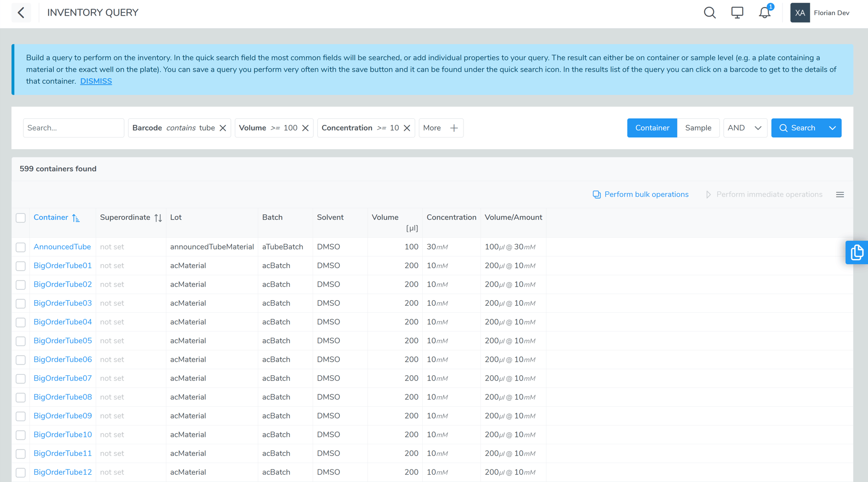Viewport: 868px width, 482px height.
Task: Open the AnnouncedTube container link
Action: 62,247
